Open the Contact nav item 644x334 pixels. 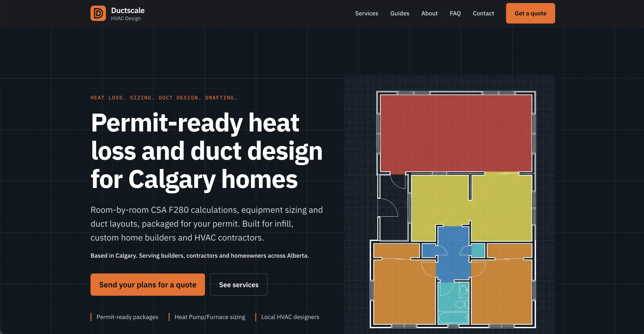pos(483,13)
